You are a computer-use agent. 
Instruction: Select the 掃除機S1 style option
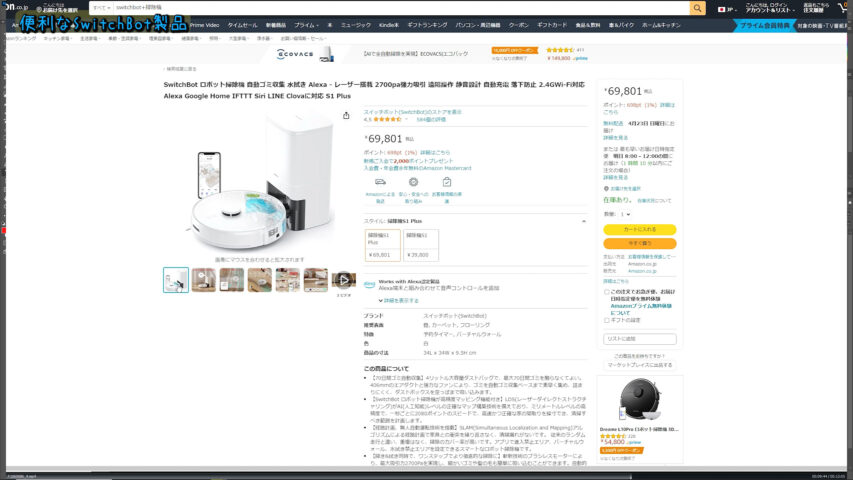(x=420, y=245)
